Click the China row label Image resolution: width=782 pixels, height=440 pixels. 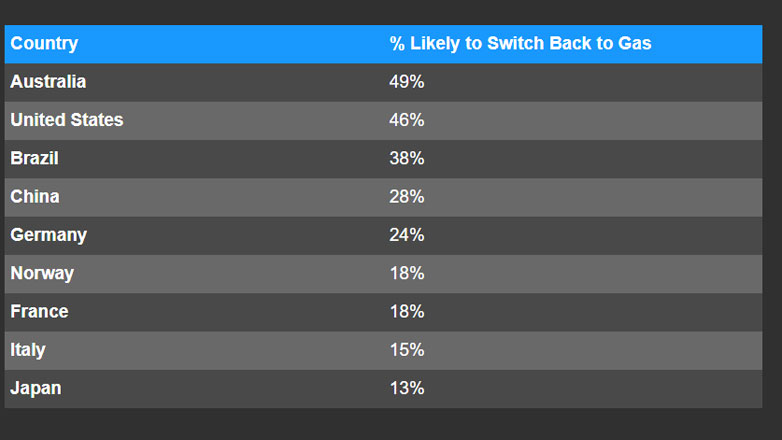coord(35,197)
